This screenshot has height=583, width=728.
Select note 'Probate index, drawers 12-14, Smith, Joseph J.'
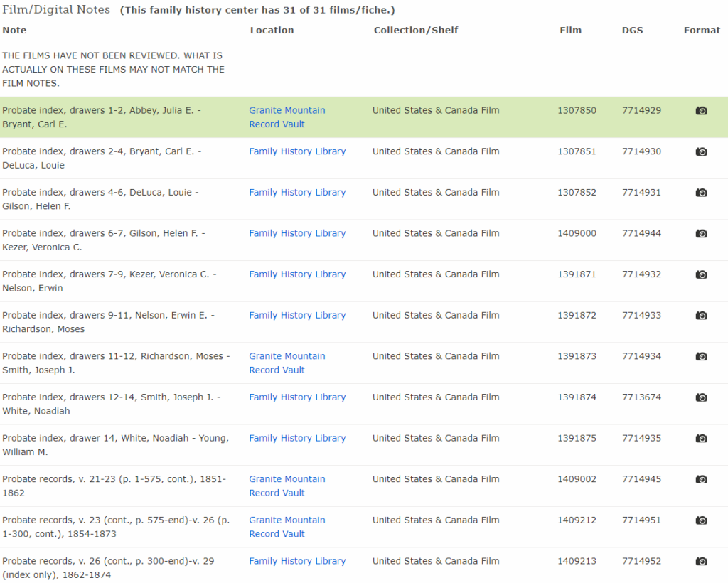click(x=112, y=404)
